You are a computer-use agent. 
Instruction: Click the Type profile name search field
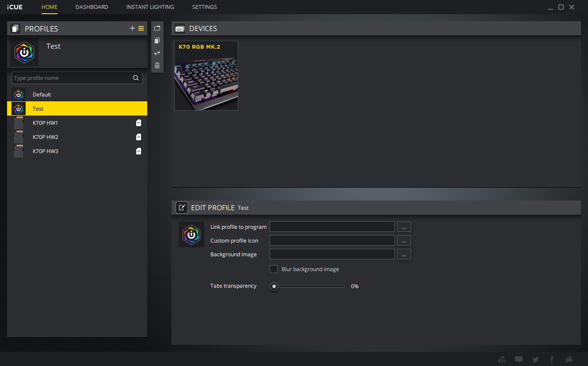click(x=77, y=78)
